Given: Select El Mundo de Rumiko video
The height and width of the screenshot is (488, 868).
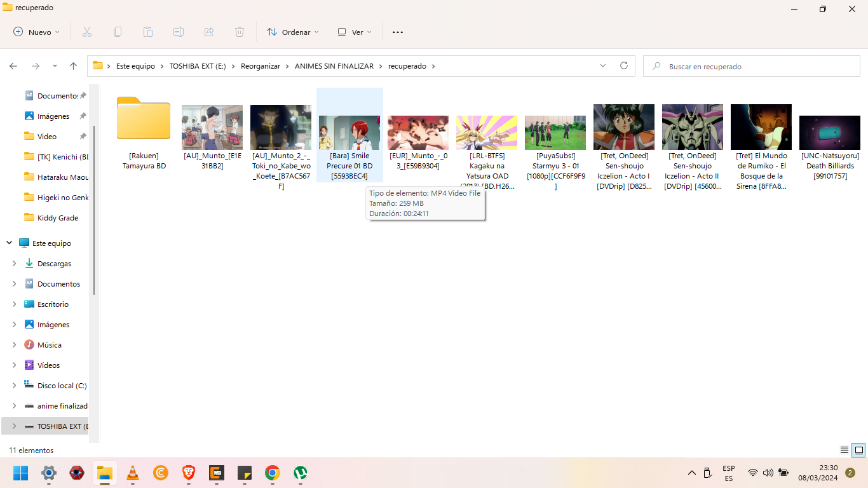Looking at the screenshot, I should (x=761, y=148).
